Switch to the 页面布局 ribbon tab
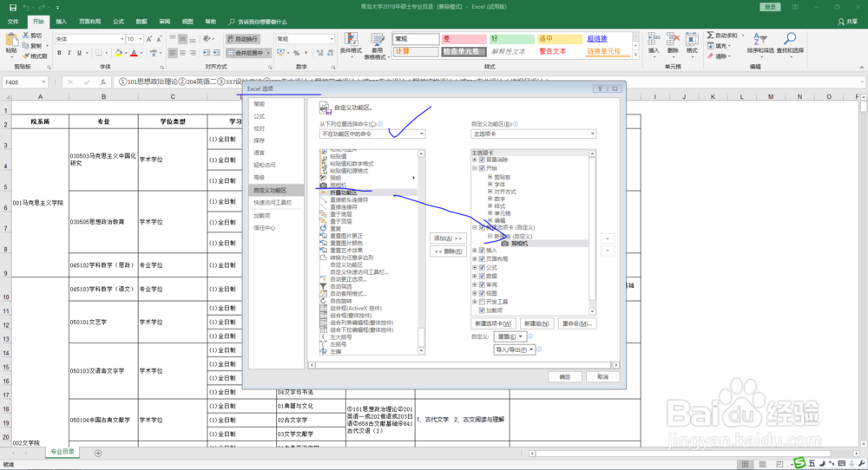Image resolution: width=868 pixels, height=470 pixels. [89, 22]
